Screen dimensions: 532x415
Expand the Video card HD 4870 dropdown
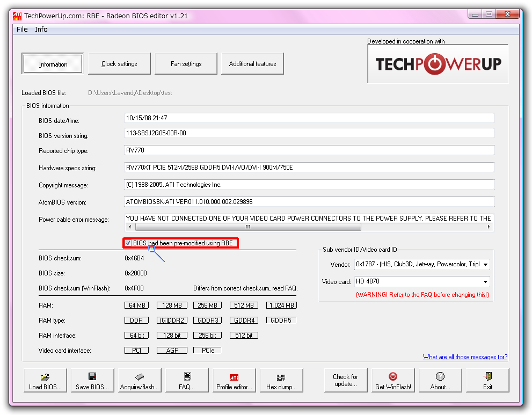point(485,282)
